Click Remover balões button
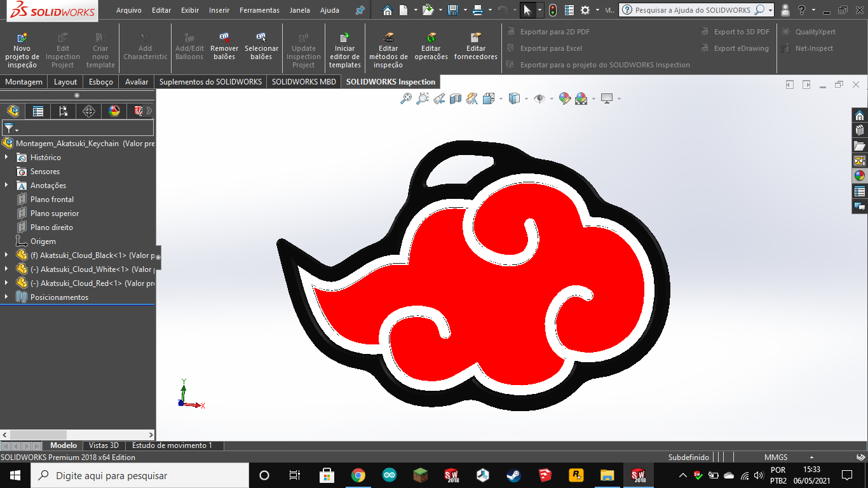Viewport: 868px width, 488px height. [224, 47]
